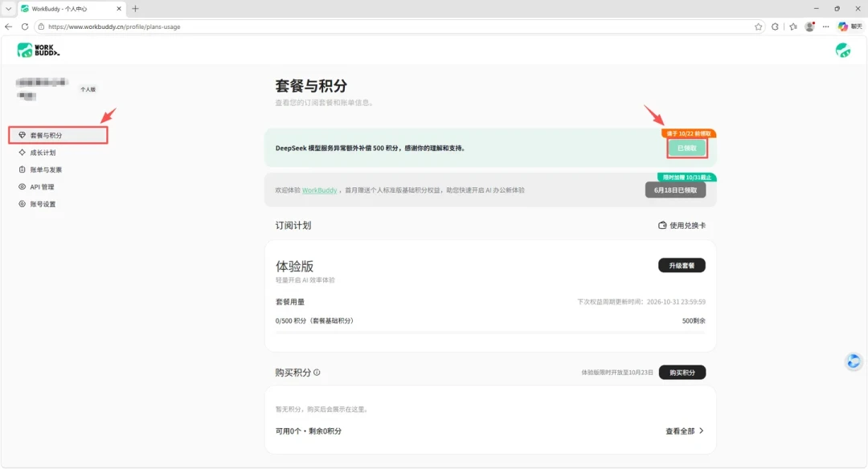Image resolution: width=868 pixels, height=469 pixels.
Task: Click the floating blue assistant icon at right edge
Action: [853, 361]
